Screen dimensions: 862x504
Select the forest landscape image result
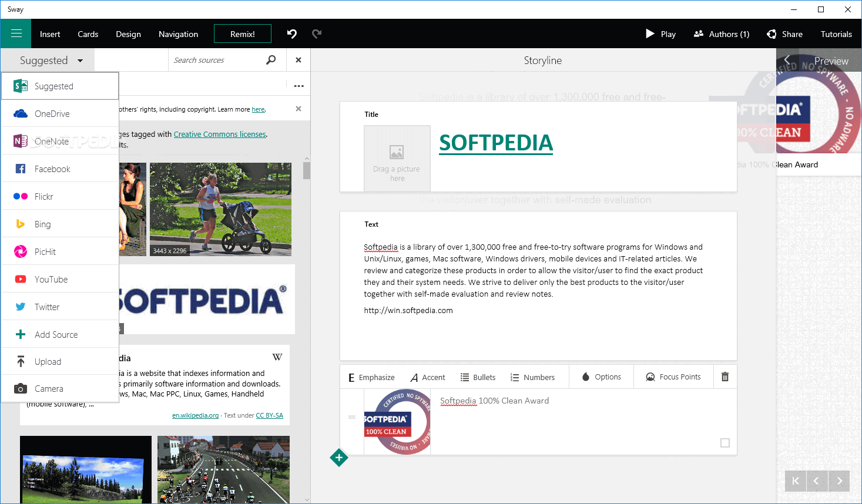point(86,469)
